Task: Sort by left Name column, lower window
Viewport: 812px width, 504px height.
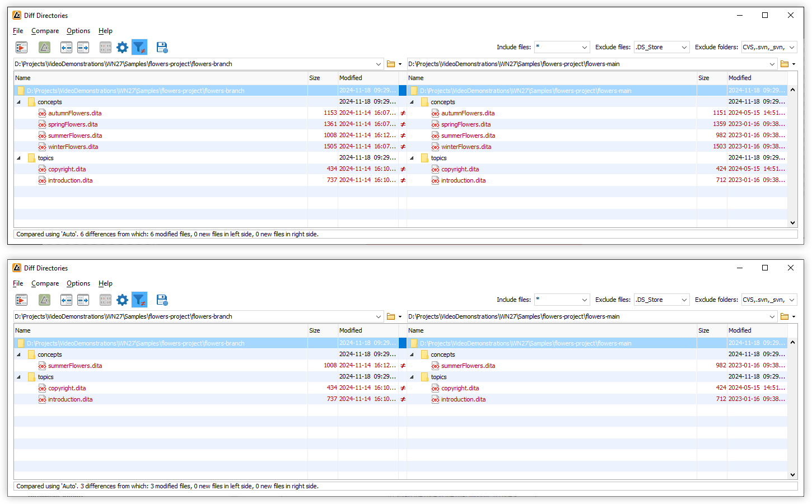Action: (161, 330)
